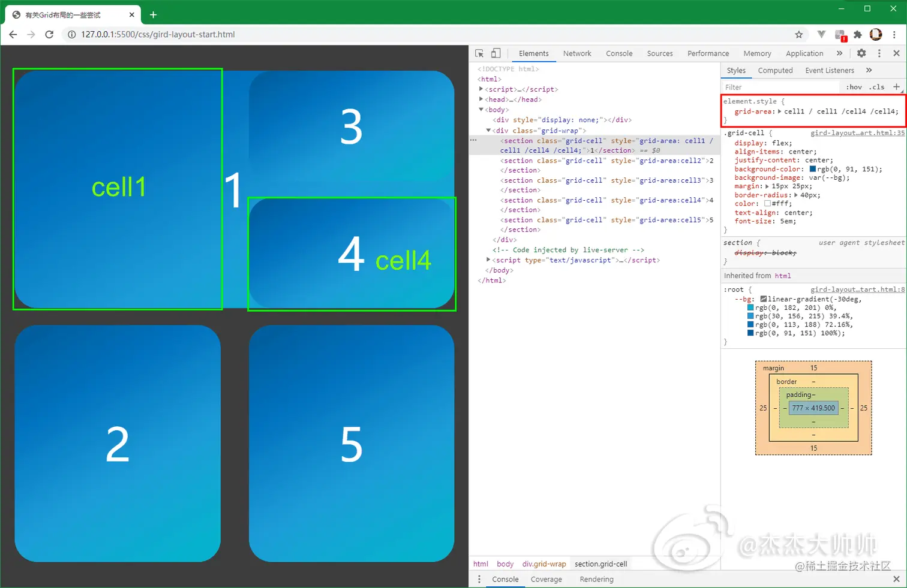Reload the current page
Image resolution: width=907 pixels, height=588 pixels.
(49, 35)
